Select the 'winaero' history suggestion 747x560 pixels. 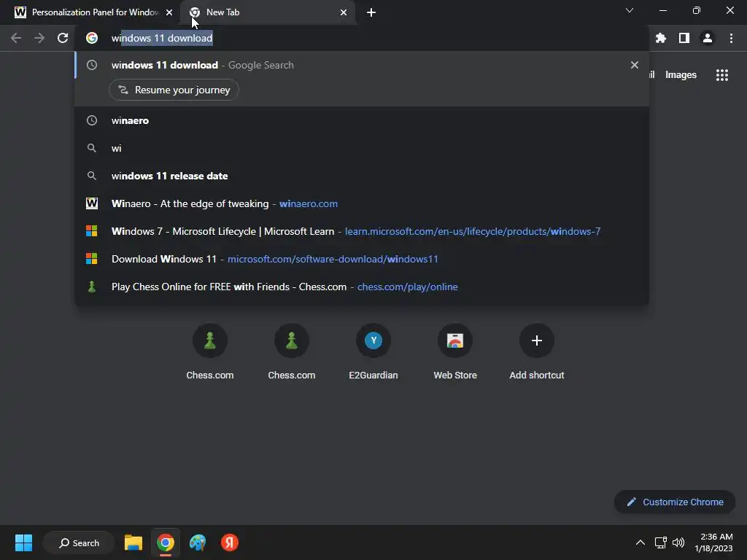pyautogui.click(x=362, y=120)
